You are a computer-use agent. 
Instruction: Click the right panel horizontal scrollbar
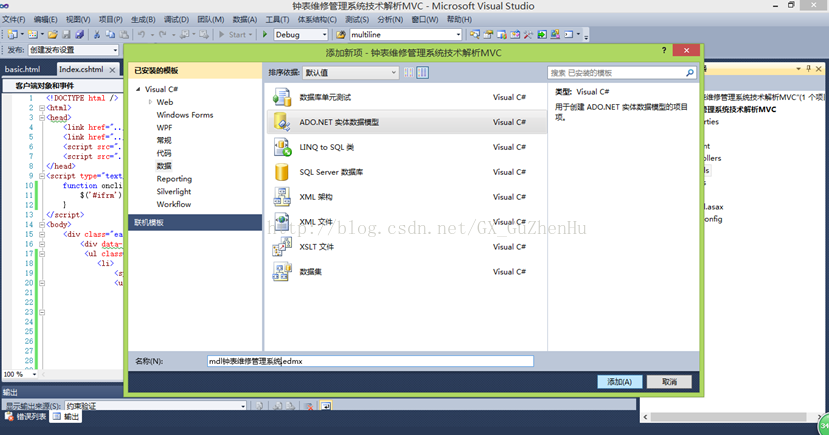pyautogui.click(x=733, y=417)
